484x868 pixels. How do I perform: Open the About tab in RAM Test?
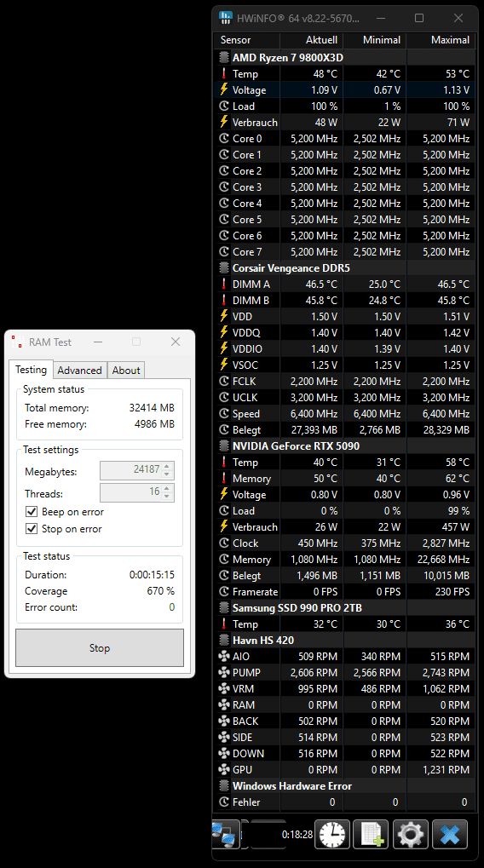coord(126,371)
